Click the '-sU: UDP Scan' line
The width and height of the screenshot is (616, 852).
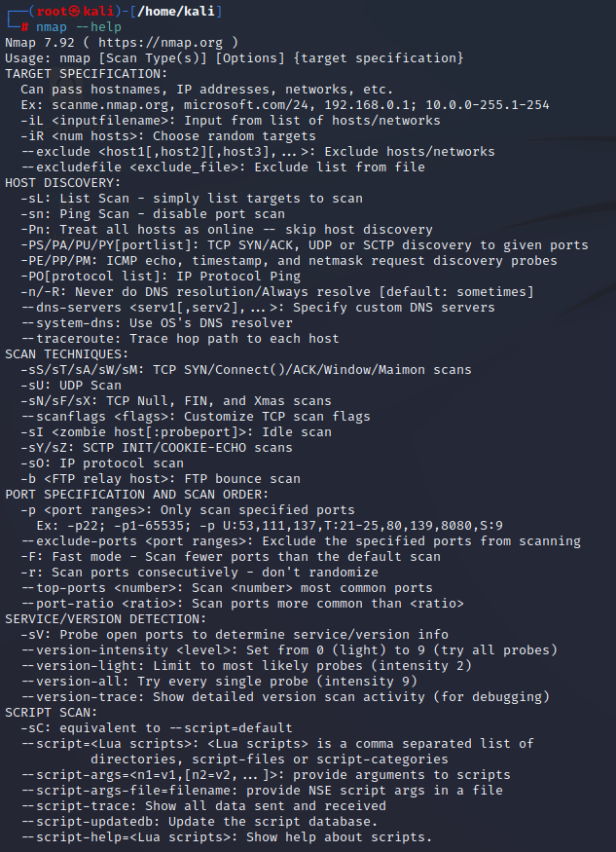point(71,386)
